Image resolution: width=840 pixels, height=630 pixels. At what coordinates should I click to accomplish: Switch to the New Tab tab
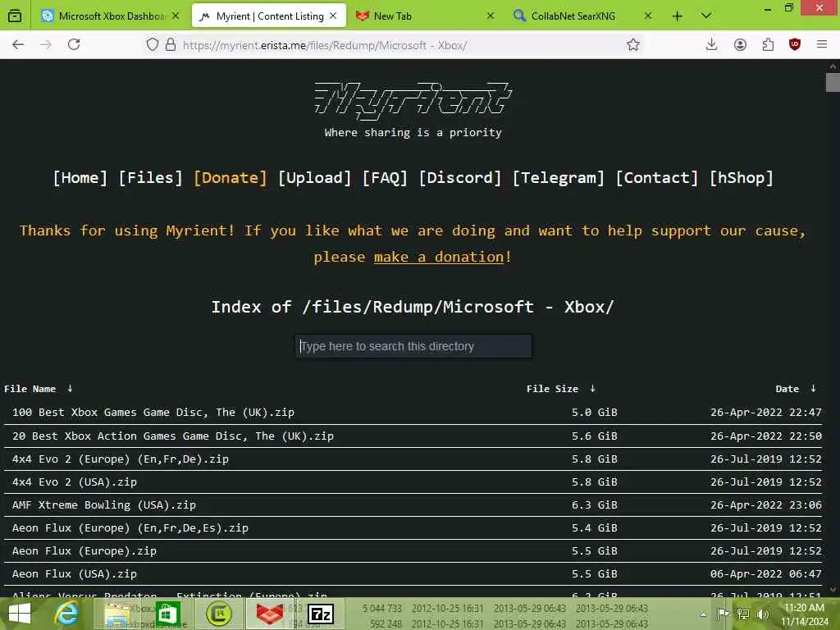(425, 16)
